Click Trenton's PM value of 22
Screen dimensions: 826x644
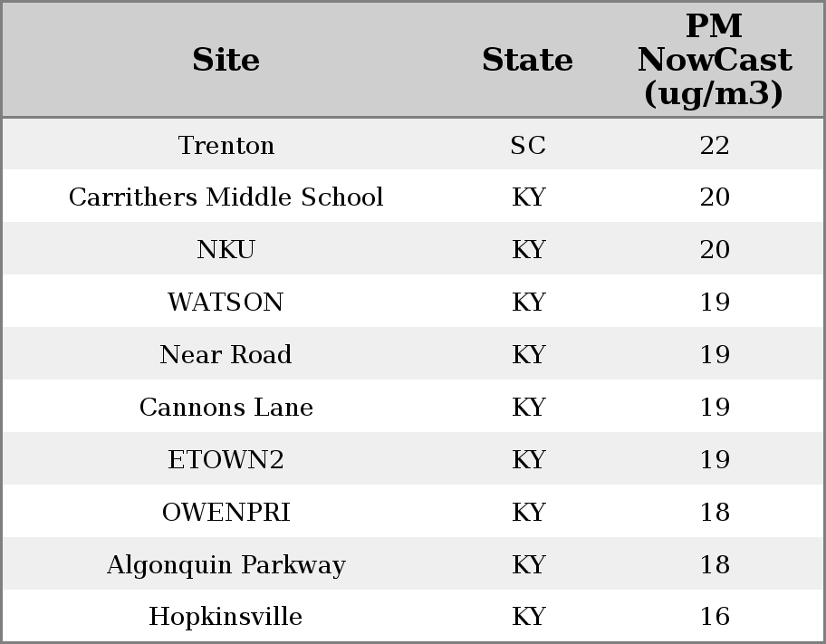click(x=715, y=145)
